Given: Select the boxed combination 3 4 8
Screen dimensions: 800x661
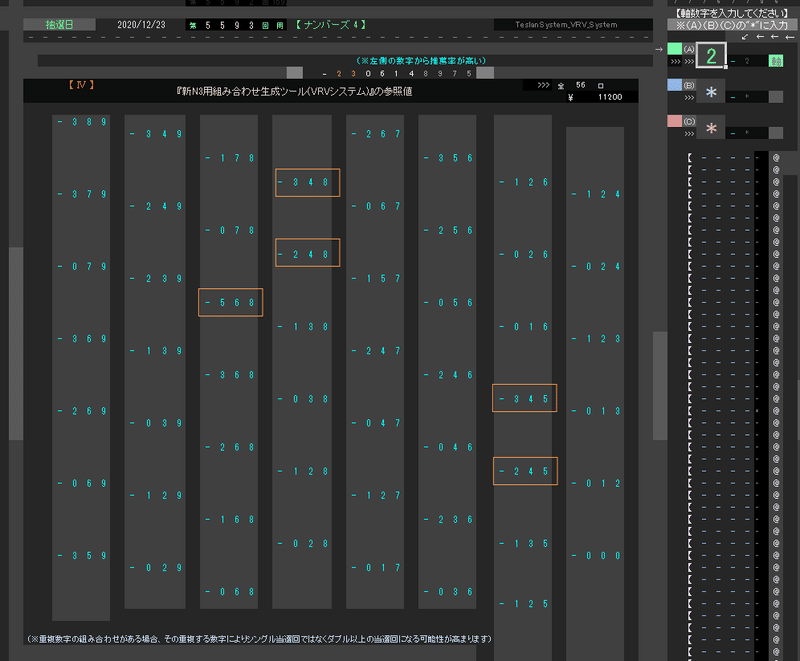Looking at the screenshot, I should pos(308,182).
